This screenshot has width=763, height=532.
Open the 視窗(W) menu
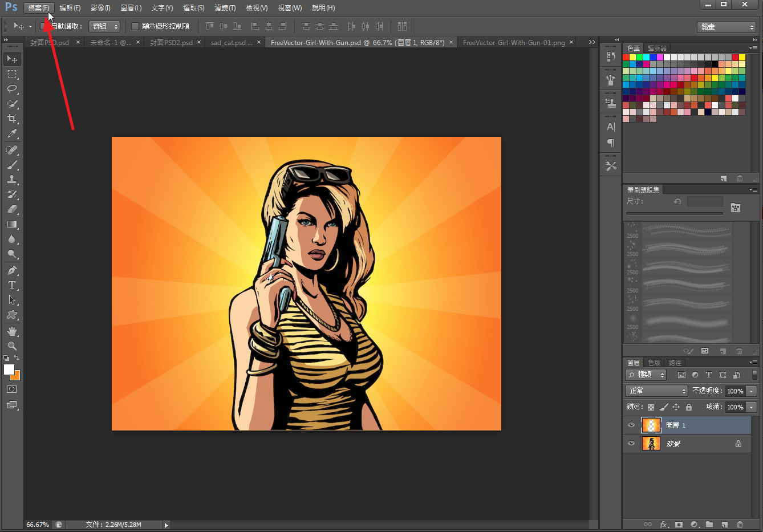290,8
